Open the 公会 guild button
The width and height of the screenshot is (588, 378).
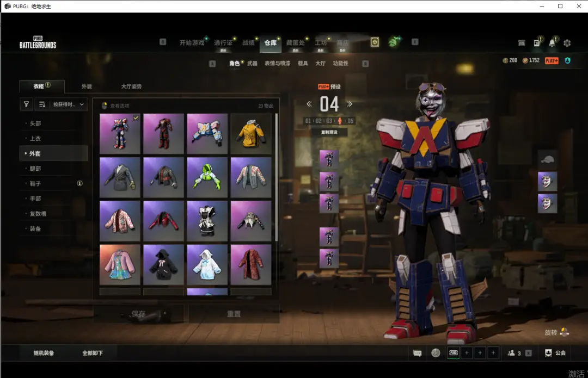[x=555, y=353]
